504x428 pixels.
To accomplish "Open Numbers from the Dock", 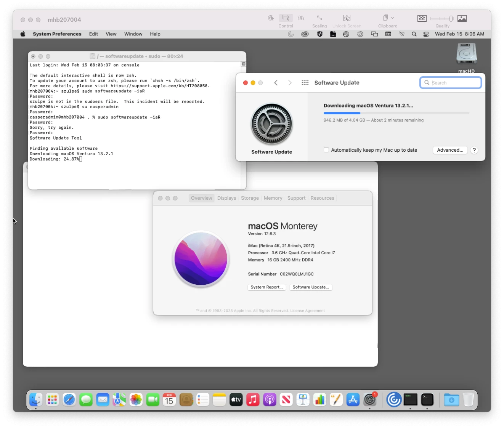I will pos(319,399).
